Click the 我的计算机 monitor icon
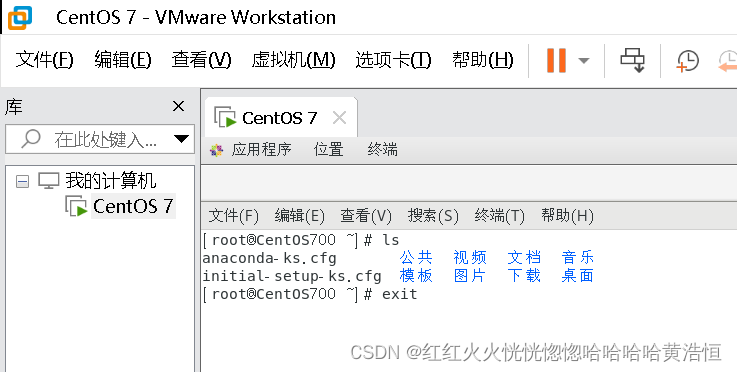Screen dimensions: 737x372 (x=49, y=181)
